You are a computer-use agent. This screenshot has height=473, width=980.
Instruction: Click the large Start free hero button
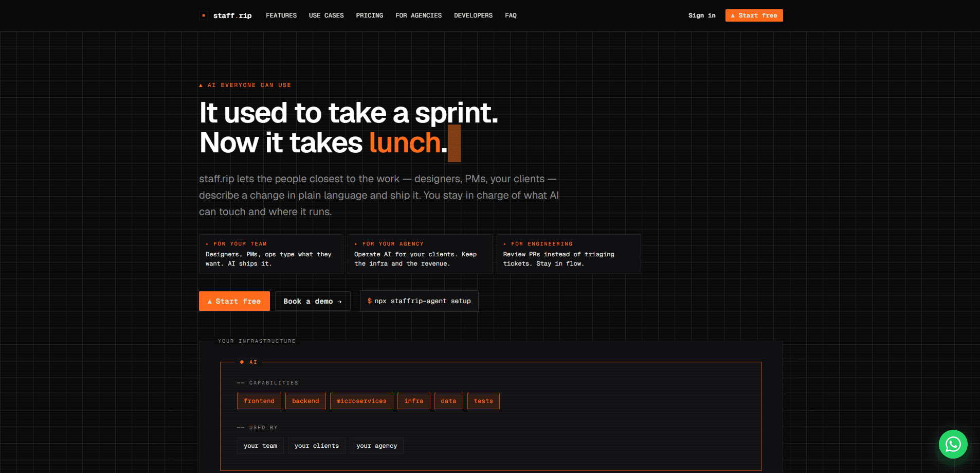click(234, 301)
